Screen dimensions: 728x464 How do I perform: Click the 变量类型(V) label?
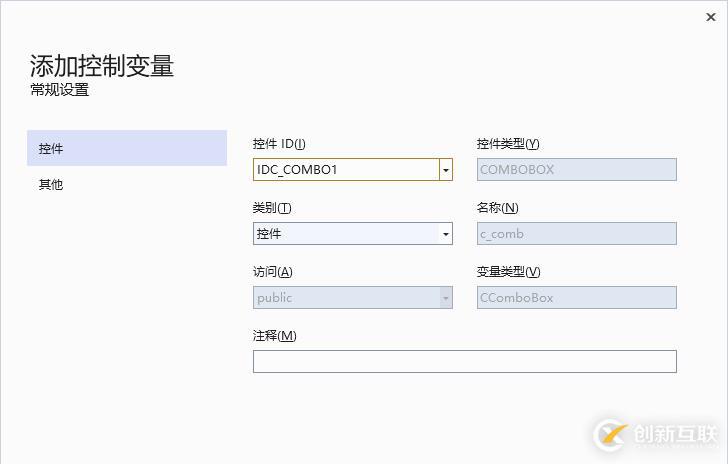(508, 272)
